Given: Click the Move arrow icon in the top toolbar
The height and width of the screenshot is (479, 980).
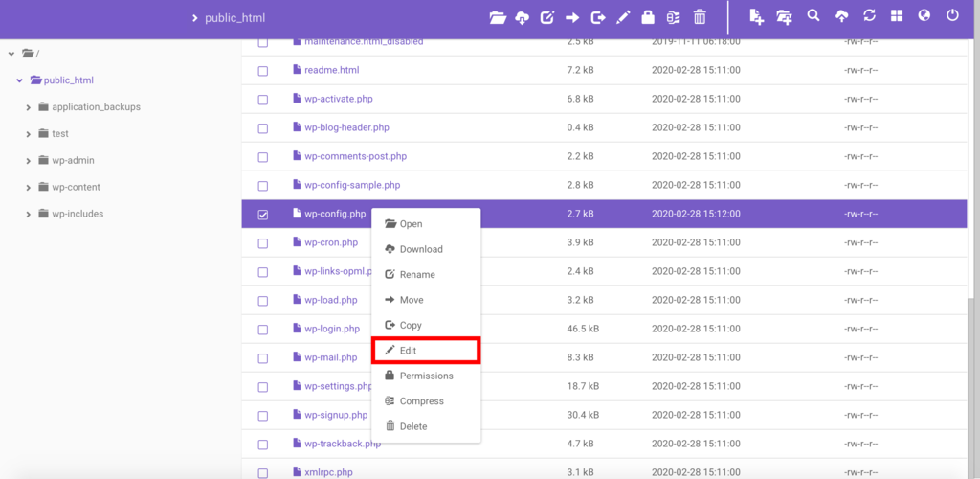Looking at the screenshot, I should [x=572, y=18].
